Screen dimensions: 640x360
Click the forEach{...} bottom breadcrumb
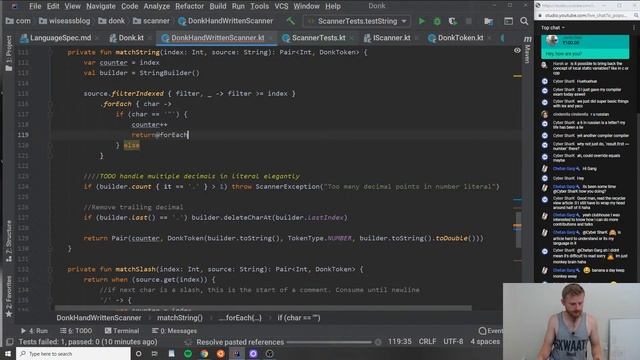pos(240,318)
